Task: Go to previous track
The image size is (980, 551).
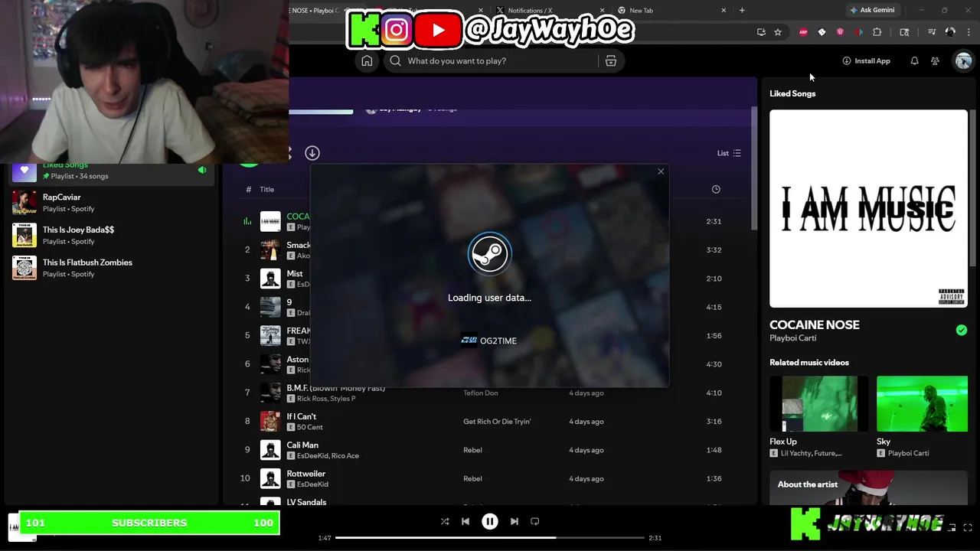Action: click(x=465, y=521)
